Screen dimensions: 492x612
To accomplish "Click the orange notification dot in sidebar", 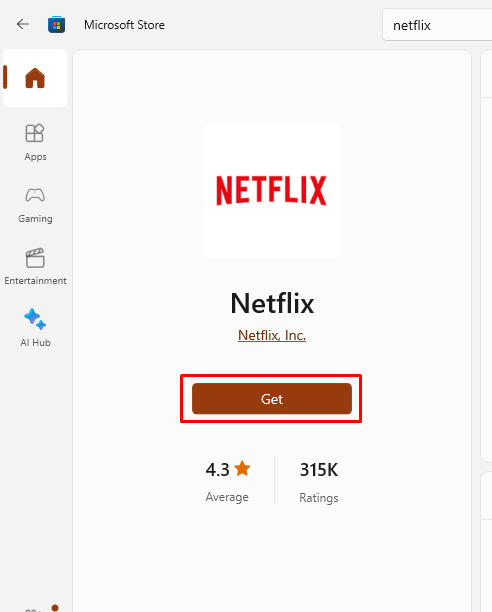I will pyautogui.click(x=55, y=607).
